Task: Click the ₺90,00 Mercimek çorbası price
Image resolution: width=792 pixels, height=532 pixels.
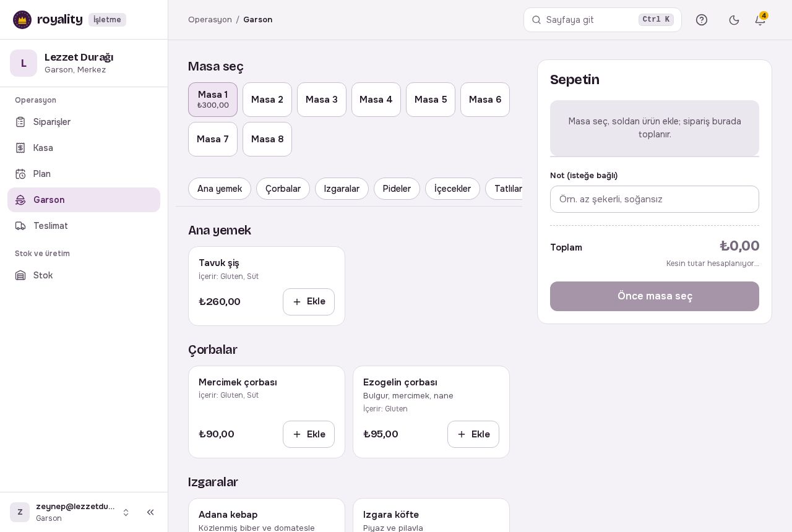Action: [x=217, y=434]
